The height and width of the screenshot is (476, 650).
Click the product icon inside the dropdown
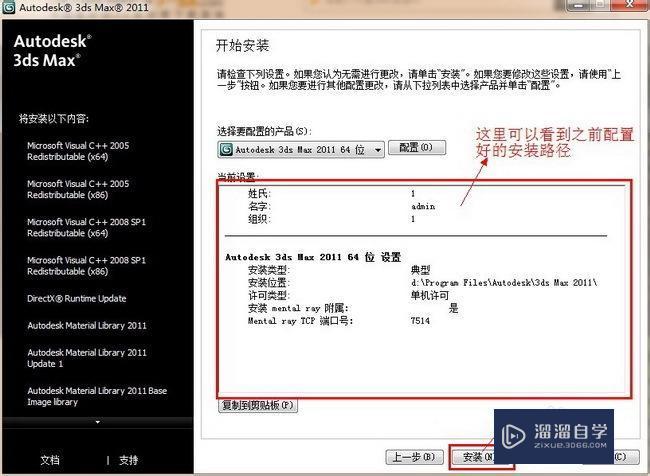(226, 149)
